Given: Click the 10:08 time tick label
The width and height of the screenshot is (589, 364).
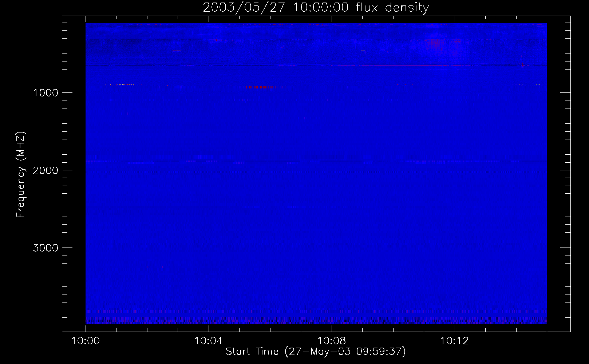Looking at the screenshot, I should click(332, 341).
